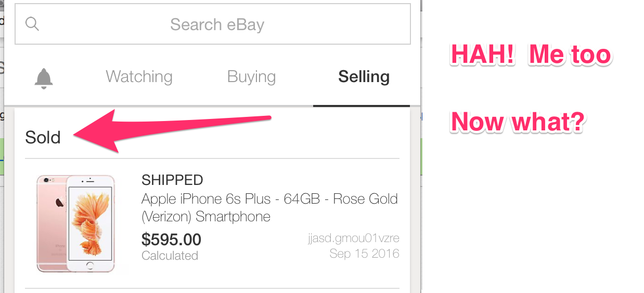
Task: Switch to the Watching tab
Action: coord(139,77)
